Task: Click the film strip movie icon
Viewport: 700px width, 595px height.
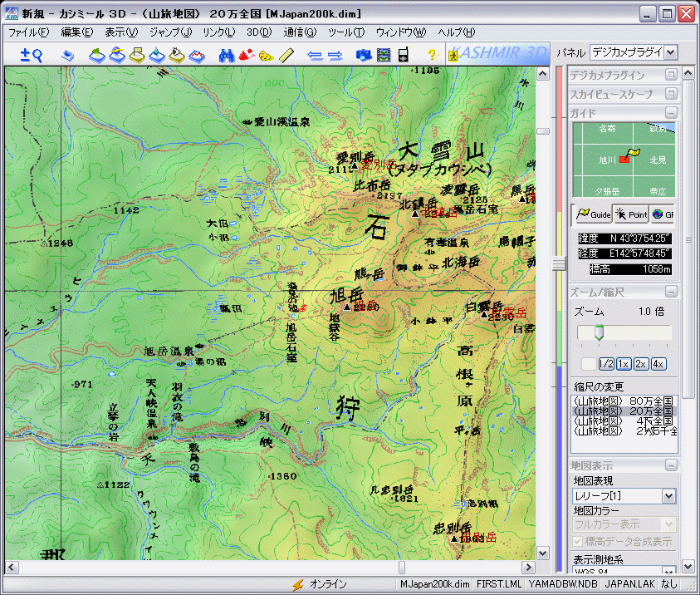Action: coord(384,55)
